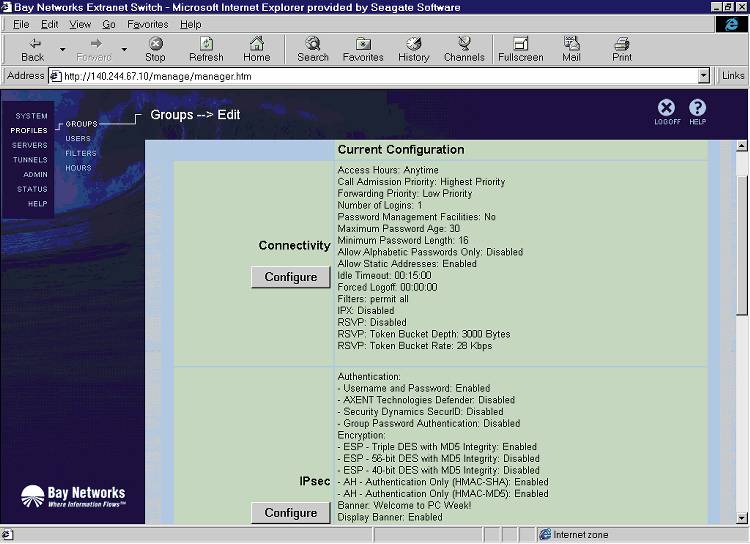Screen dimensions: 750x544
Task: Click Configure under Connectivity
Action: (290, 277)
